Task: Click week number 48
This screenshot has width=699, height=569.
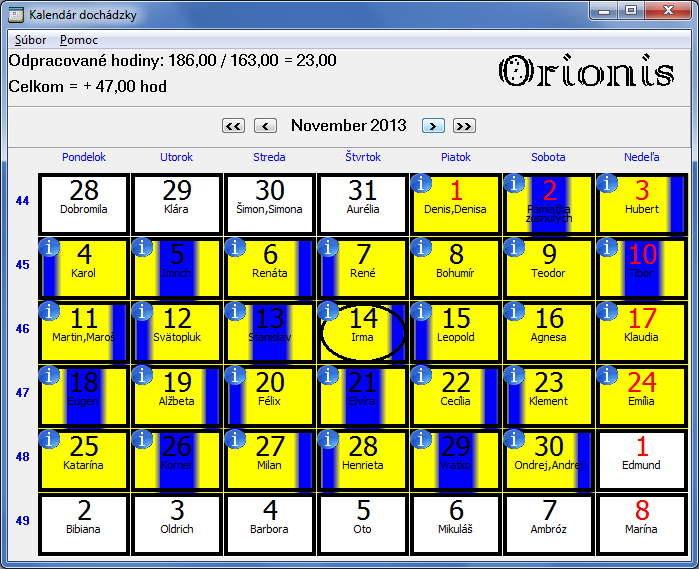Action: 22,457
